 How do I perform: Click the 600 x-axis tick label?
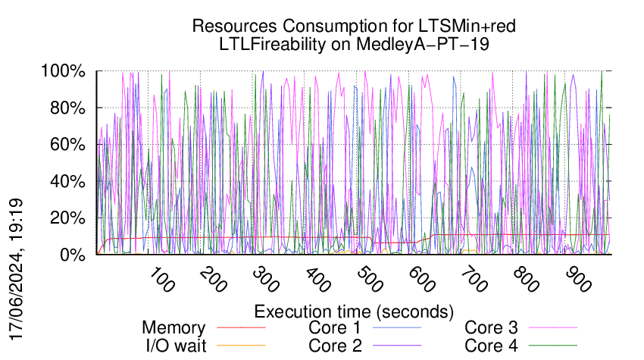[422, 280]
